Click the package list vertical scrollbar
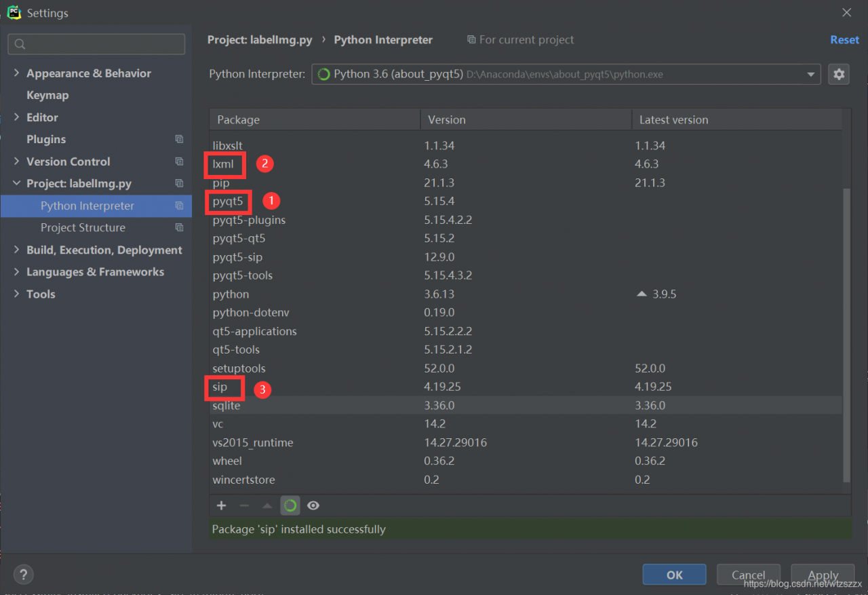 click(x=846, y=332)
